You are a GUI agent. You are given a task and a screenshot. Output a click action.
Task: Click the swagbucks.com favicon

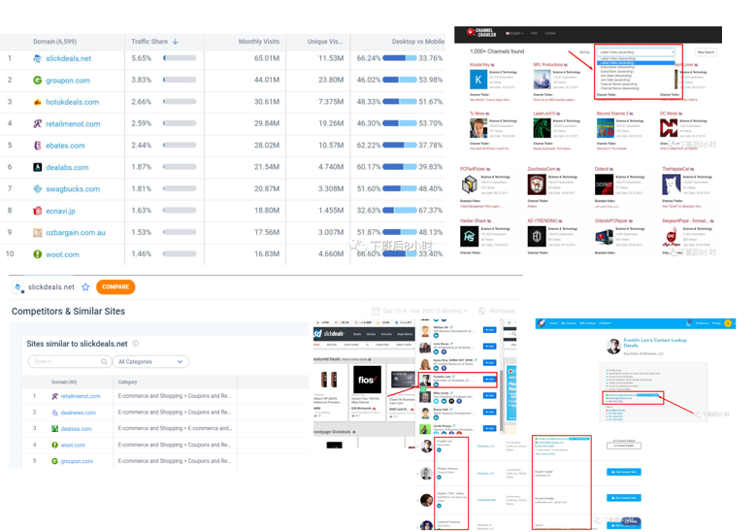37,189
